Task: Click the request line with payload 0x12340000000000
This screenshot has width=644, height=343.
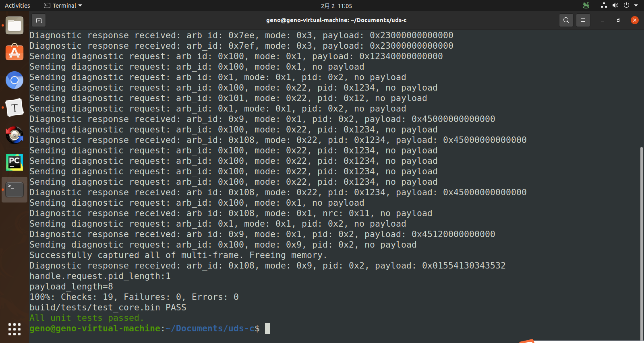Action: coord(236,56)
